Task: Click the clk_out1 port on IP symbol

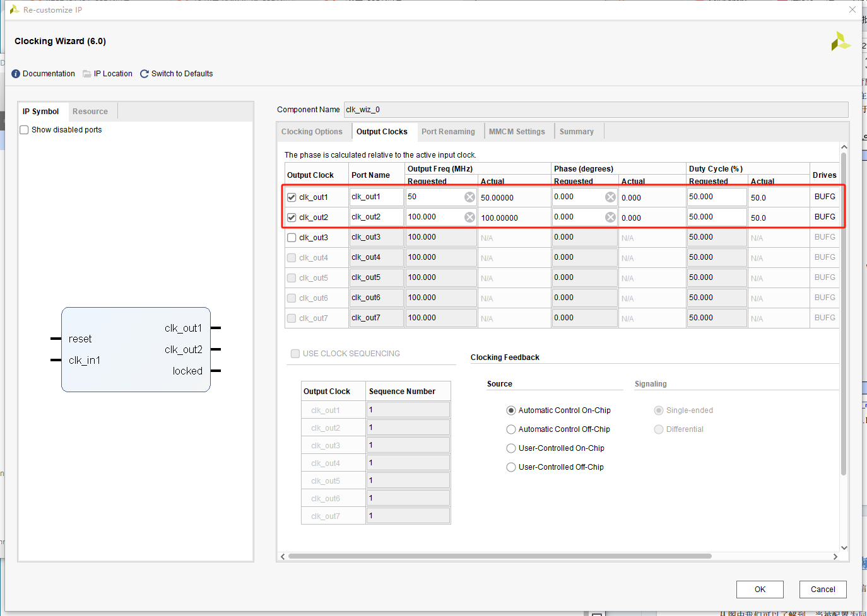Action: pyautogui.click(x=183, y=328)
